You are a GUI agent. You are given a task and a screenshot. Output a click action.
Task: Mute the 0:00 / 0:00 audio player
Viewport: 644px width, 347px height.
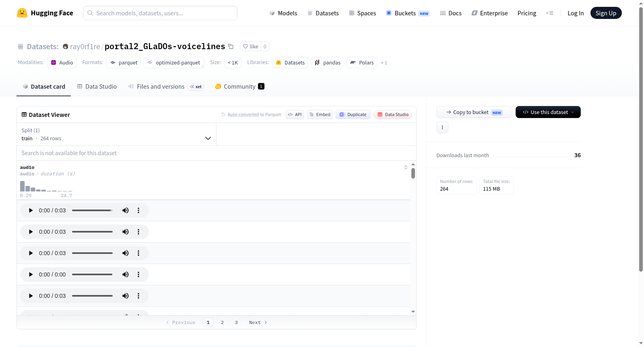click(x=126, y=274)
